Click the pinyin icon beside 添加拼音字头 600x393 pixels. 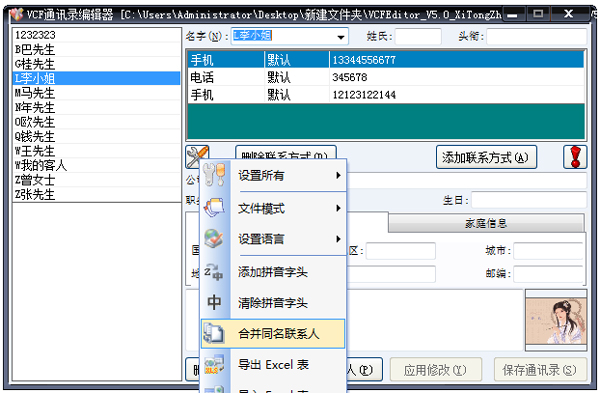214,272
